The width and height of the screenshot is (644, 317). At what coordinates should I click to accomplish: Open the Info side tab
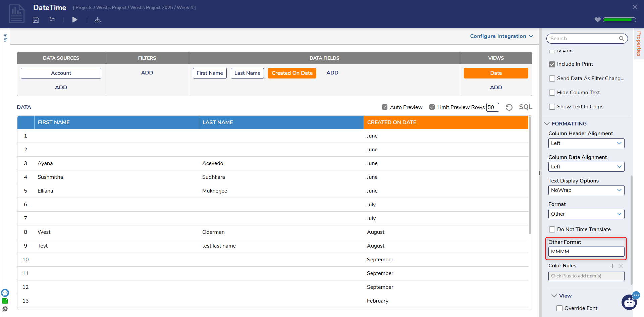point(5,38)
